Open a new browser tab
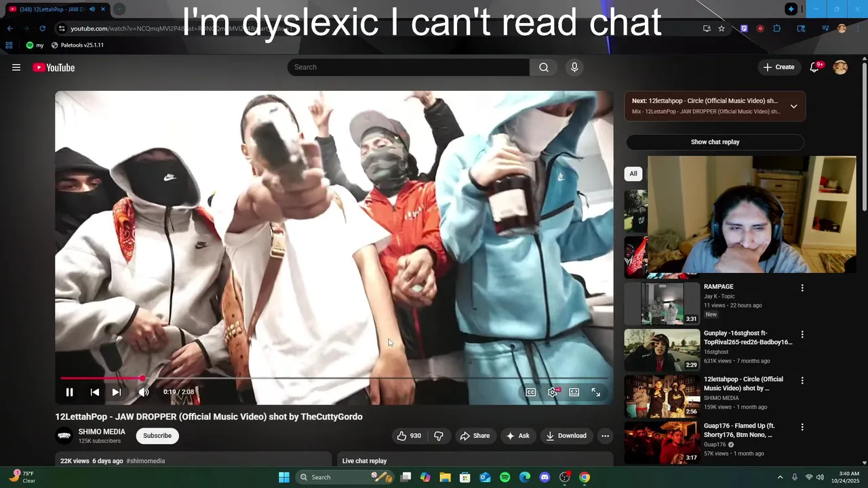Screen dimensions: 868x488 tap(119, 9)
